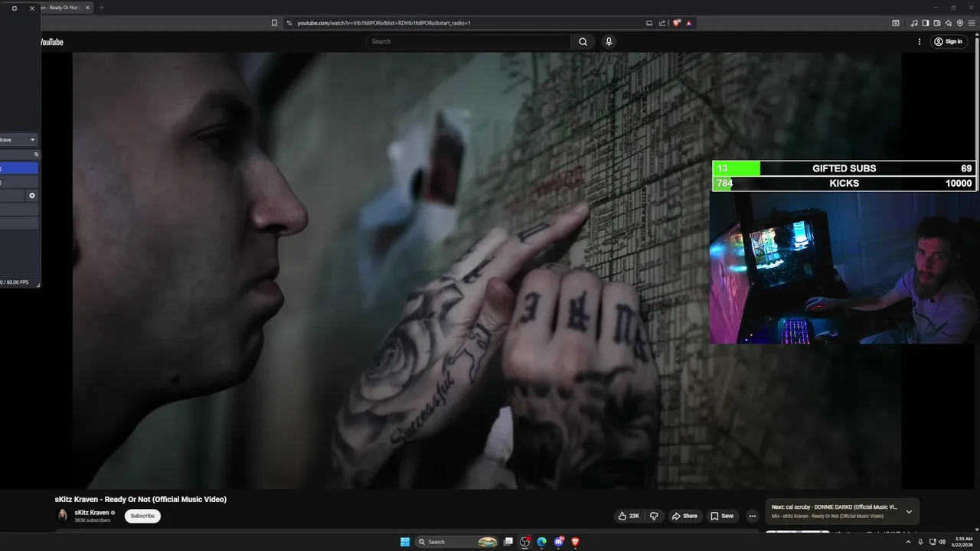Expand the Next: DONNIE DARKO playlist panel
The width and height of the screenshot is (980, 551).
tap(909, 511)
